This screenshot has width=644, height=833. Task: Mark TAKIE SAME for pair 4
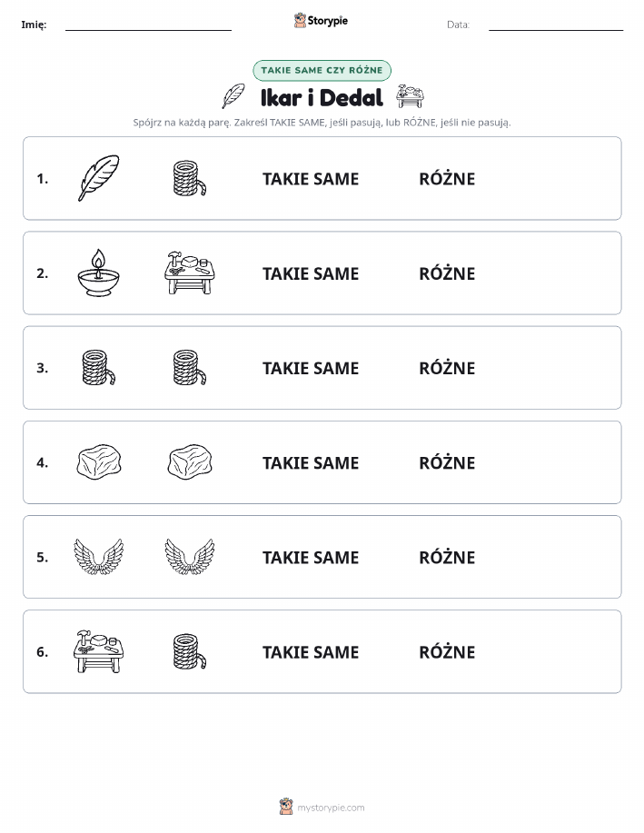[x=311, y=462]
